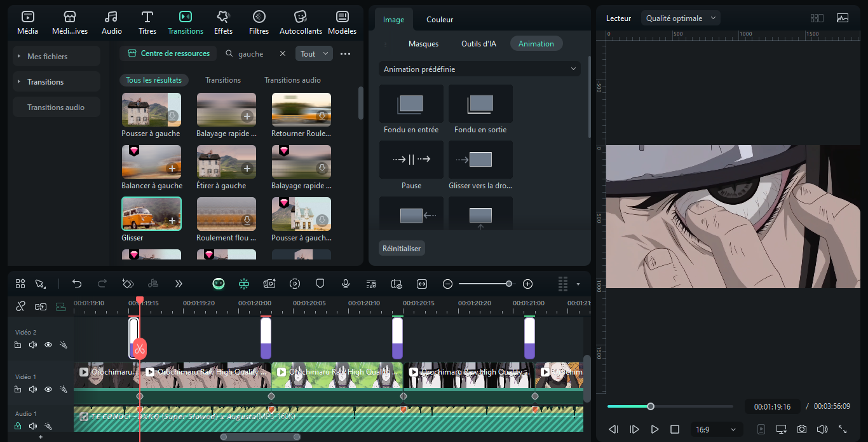Open the Centre de ressources

coord(168,53)
